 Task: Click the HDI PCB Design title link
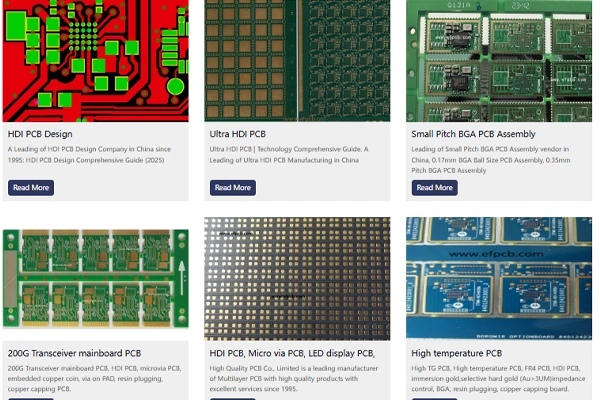40,134
